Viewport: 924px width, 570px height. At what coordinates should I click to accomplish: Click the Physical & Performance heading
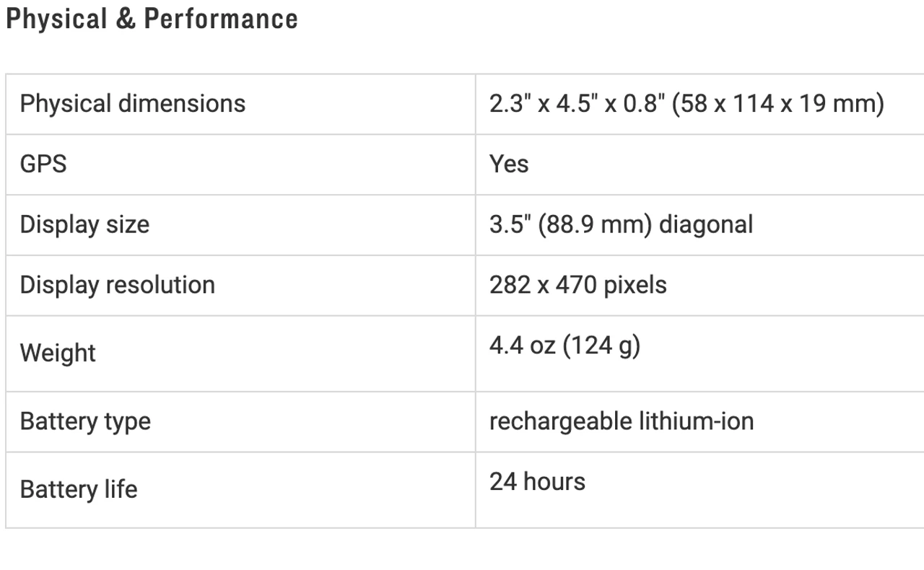[152, 19]
